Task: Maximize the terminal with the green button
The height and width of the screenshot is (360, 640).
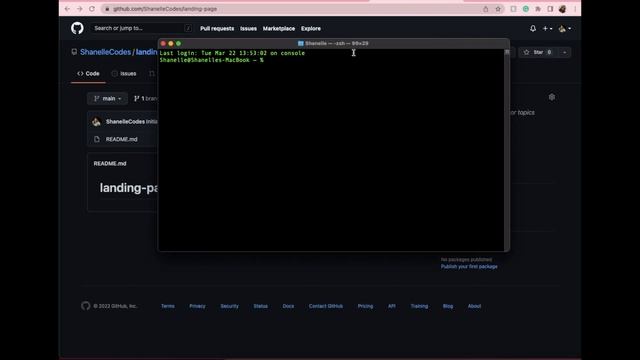Action: pos(178,43)
